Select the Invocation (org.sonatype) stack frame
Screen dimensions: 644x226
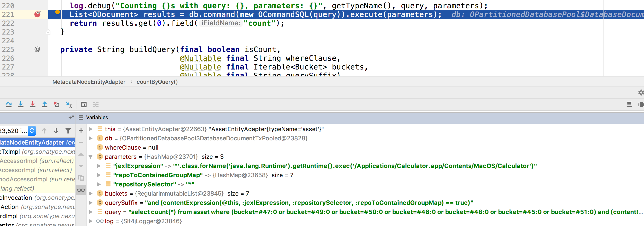coord(38,198)
